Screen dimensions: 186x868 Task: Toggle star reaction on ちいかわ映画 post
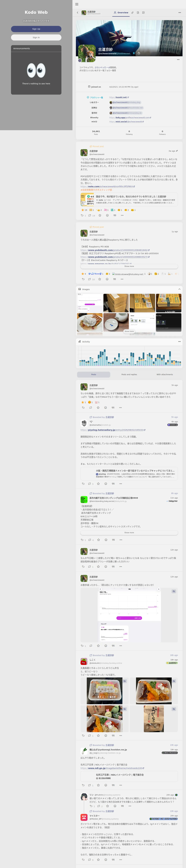[83, 402]
